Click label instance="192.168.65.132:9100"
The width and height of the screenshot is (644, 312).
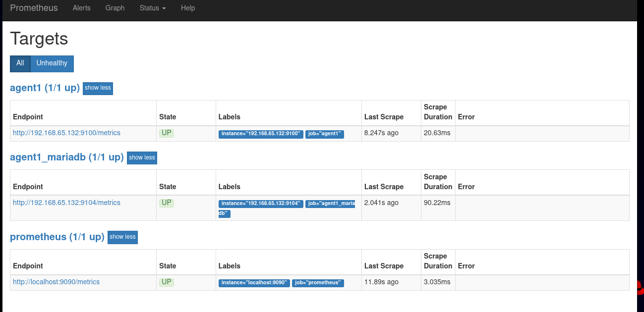[x=261, y=134]
